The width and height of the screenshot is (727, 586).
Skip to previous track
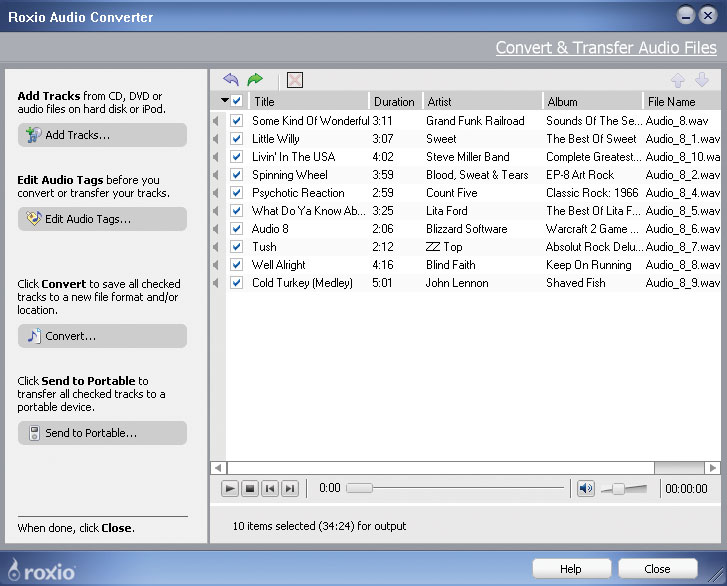click(x=270, y=488)
